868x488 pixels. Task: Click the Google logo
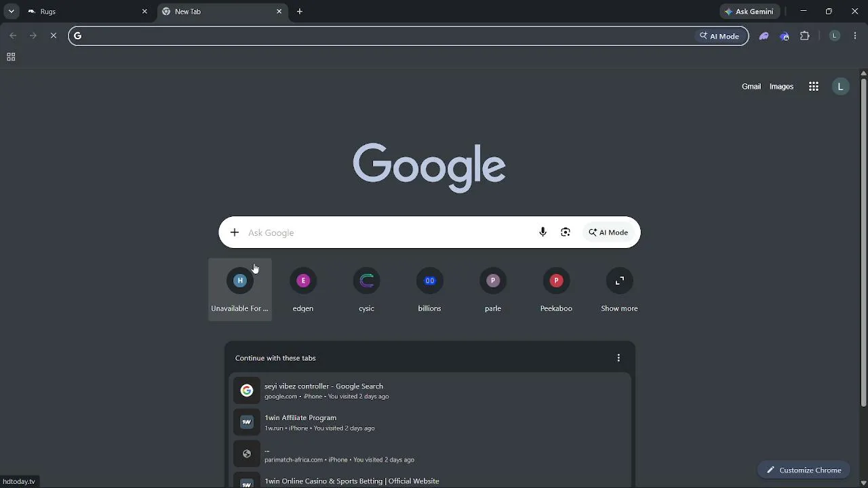tap(429, 167)
